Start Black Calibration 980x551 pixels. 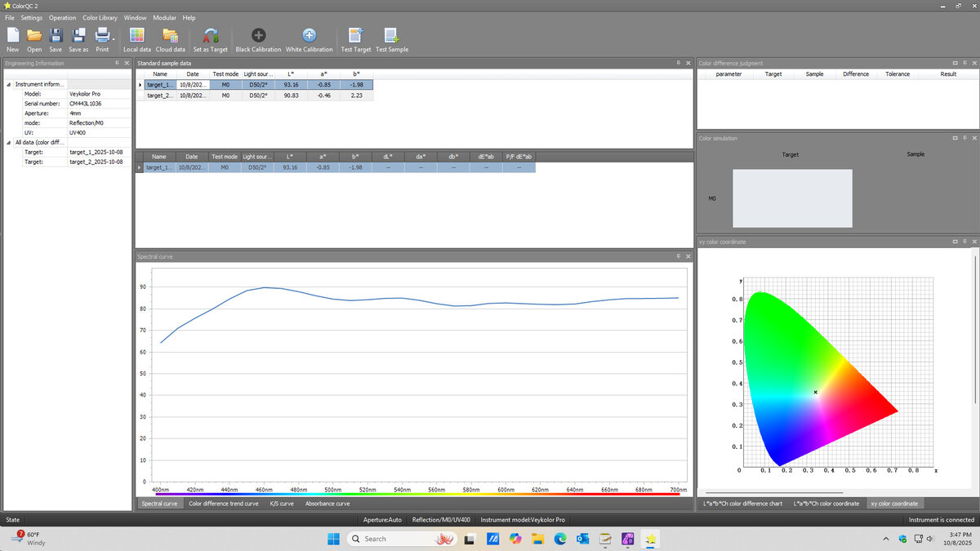pyautogui.click(x=258, y=35)
